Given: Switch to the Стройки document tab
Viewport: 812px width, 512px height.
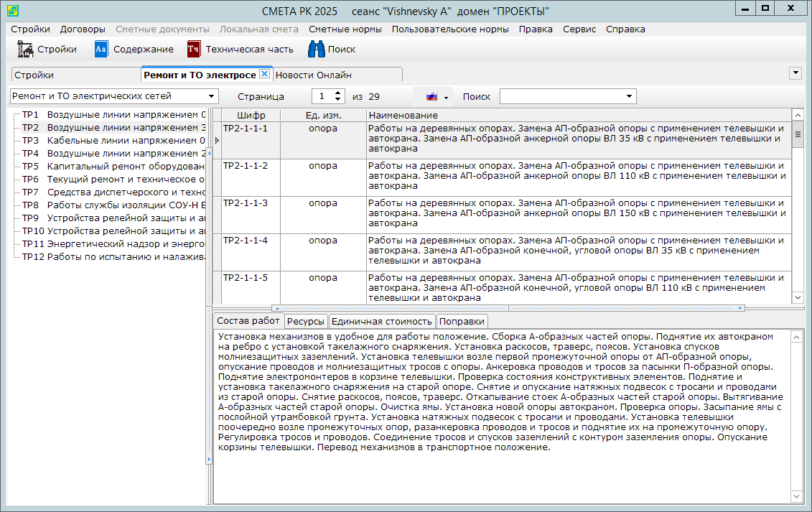Looking at the screenshot, I should (x=76, y=75).
